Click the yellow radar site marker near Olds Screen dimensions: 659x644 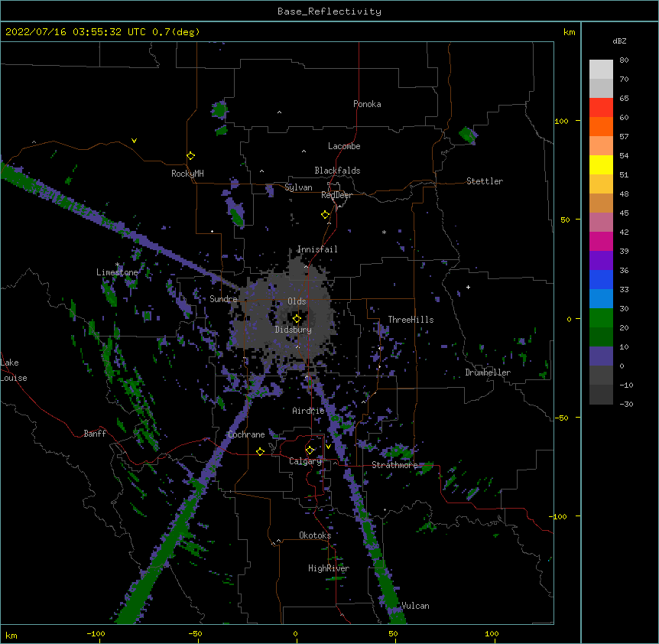(297, 318)
